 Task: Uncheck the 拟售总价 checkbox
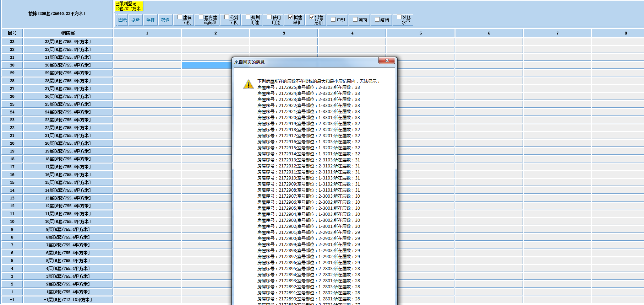point(312,17)
